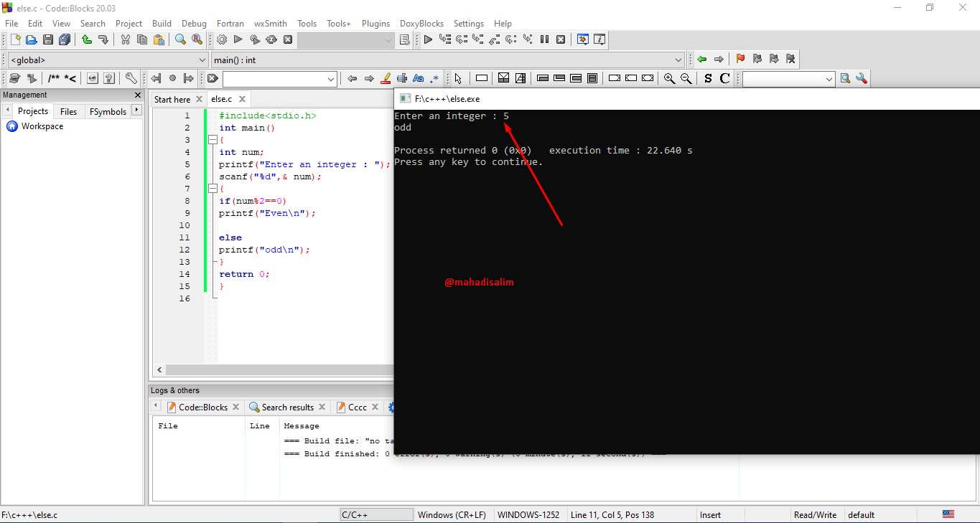
Task: Open the Debug menu
Action: pyautogui.click(x=194, y=24)
